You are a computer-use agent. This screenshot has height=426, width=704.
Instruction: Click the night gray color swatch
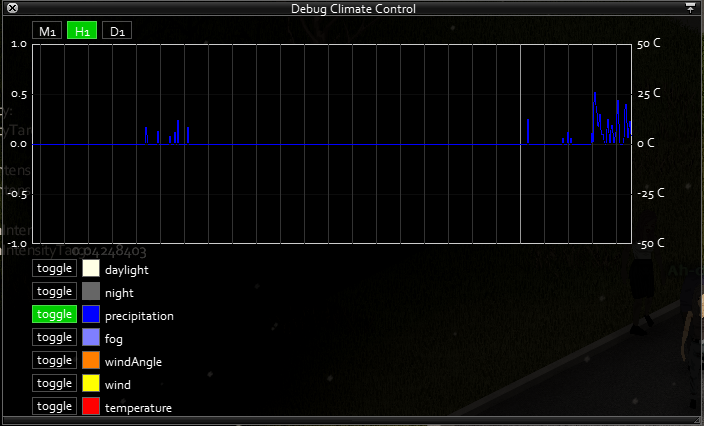tap(91, 291)
